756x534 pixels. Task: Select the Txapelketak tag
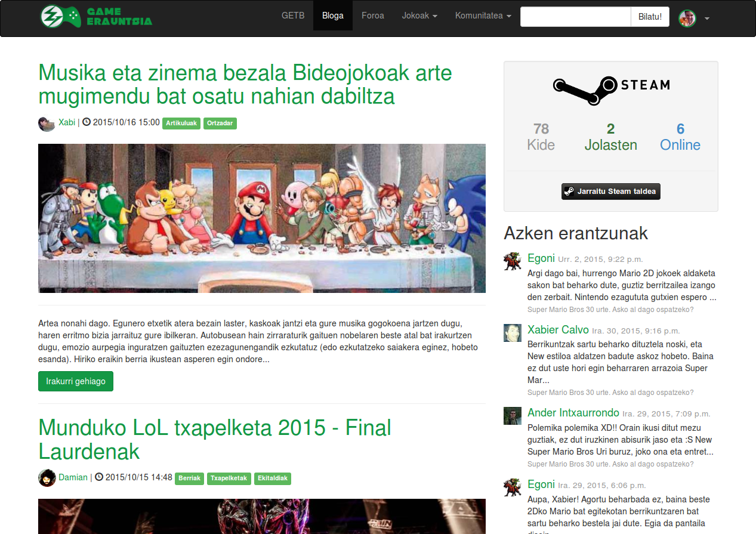229,479
